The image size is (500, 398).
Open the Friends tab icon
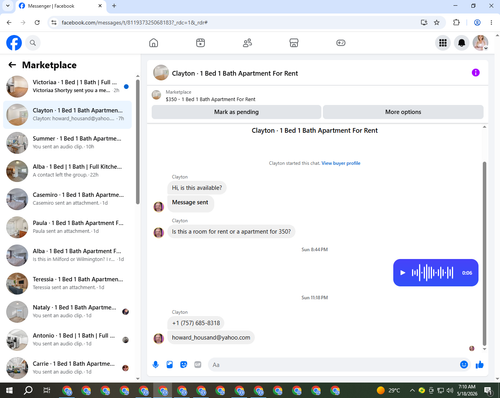(247, 43)
